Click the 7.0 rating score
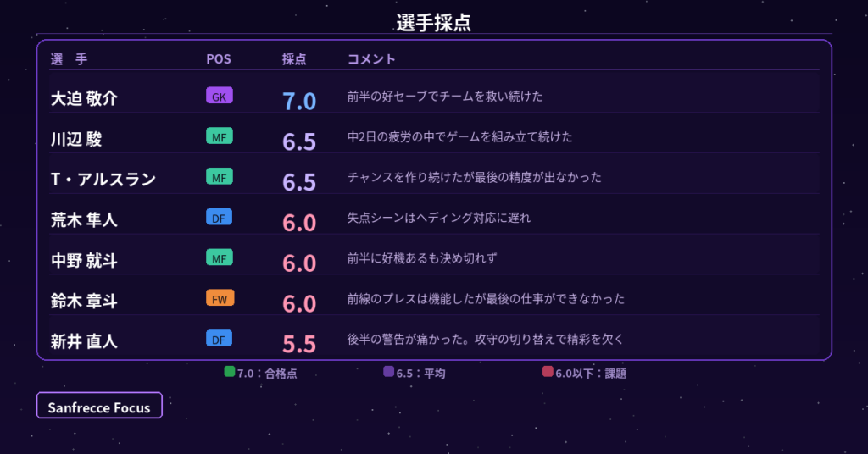 click(299, 101)
